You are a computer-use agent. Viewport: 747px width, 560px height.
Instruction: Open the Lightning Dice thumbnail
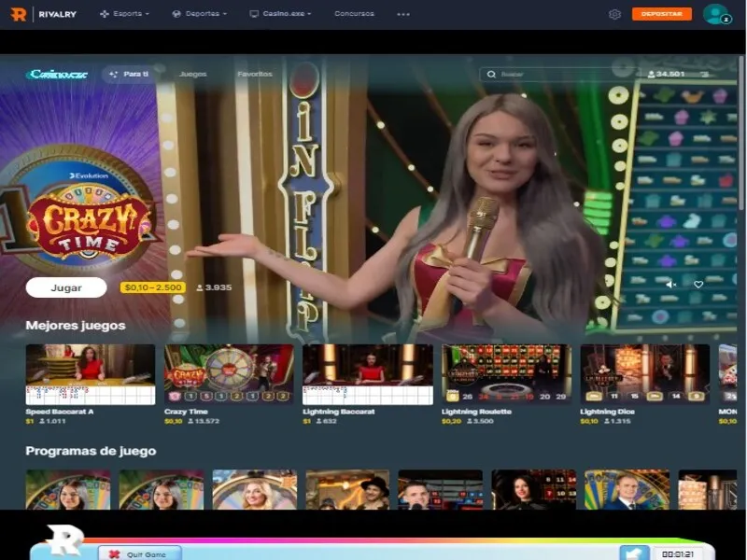point(645,374)
